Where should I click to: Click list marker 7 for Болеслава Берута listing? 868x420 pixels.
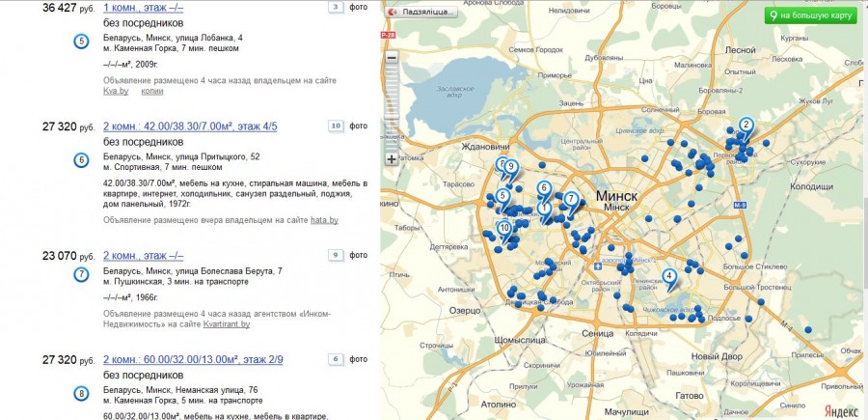point(81,274)
